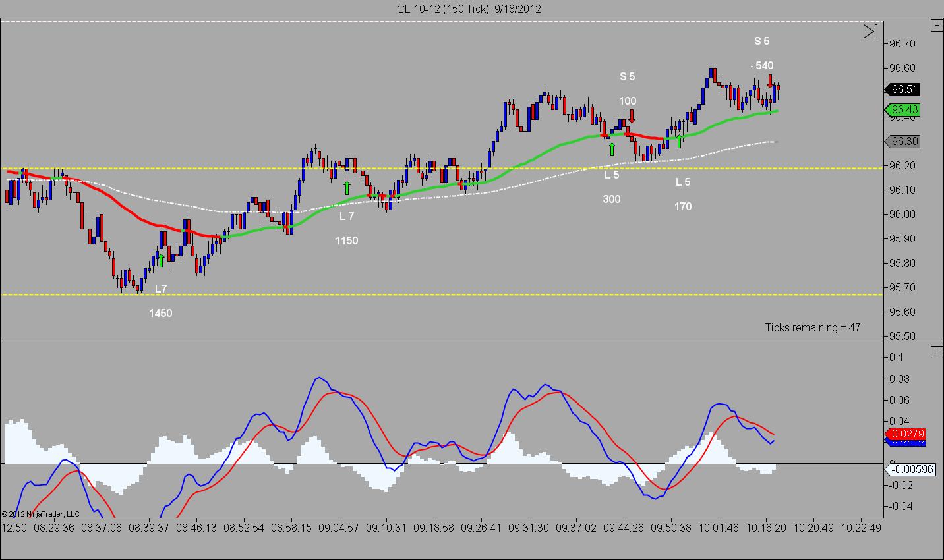The height and width of the screenshot is (560, 944).
Task: Click the 08:46:13 time axis label
Action: pos(196,528)
